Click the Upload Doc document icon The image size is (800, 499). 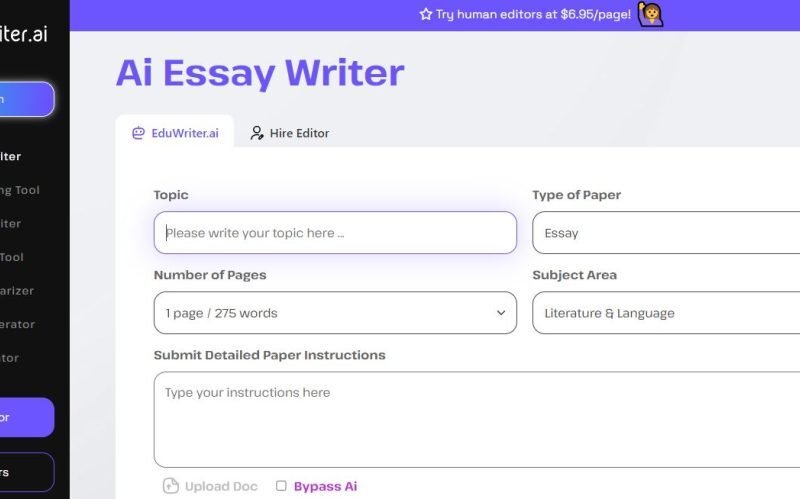pyautogui.click(x=170, y=486)
